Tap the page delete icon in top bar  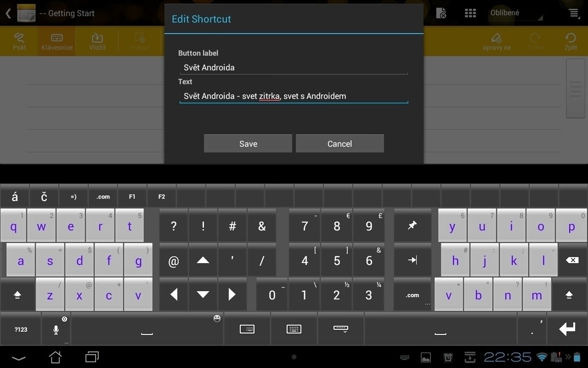pos(441,13)
